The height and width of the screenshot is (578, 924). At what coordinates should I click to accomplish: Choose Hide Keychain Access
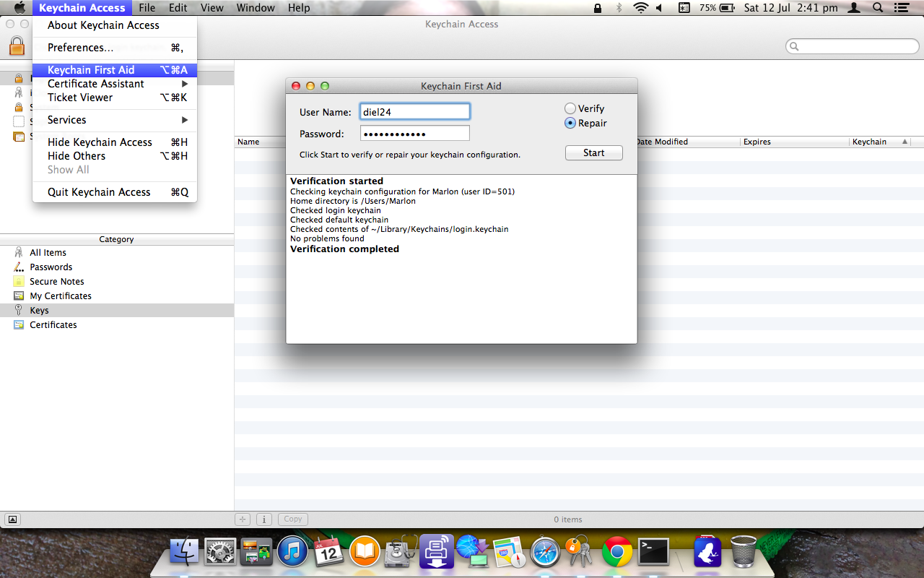(115, 142)
